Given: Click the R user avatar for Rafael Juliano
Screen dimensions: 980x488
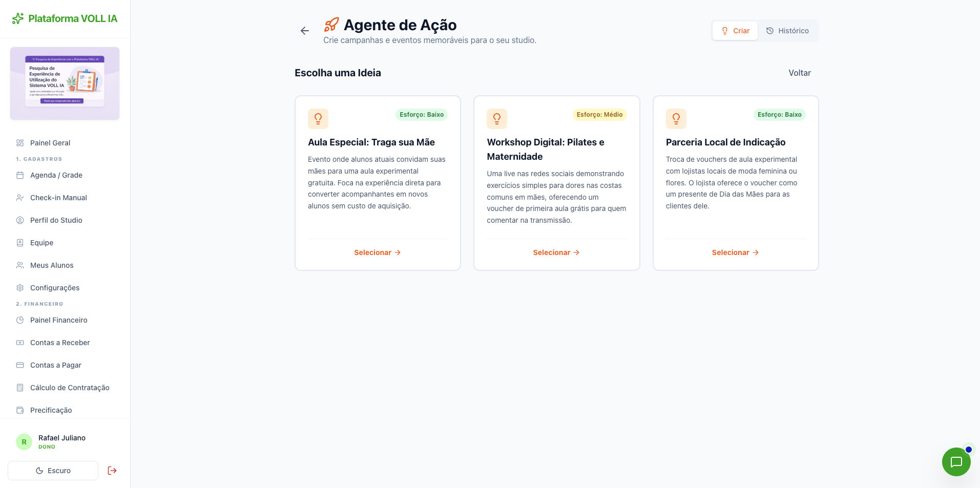Looking at the screenshot, I should pos(24,442).
